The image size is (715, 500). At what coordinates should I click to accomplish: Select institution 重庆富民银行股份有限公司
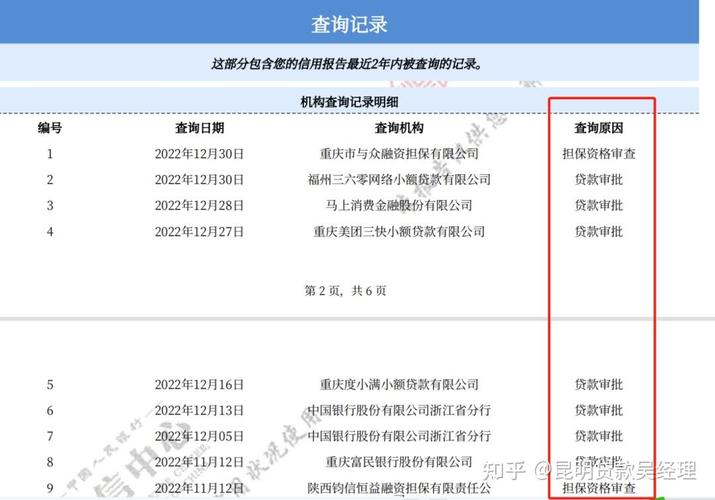point(399,462)
